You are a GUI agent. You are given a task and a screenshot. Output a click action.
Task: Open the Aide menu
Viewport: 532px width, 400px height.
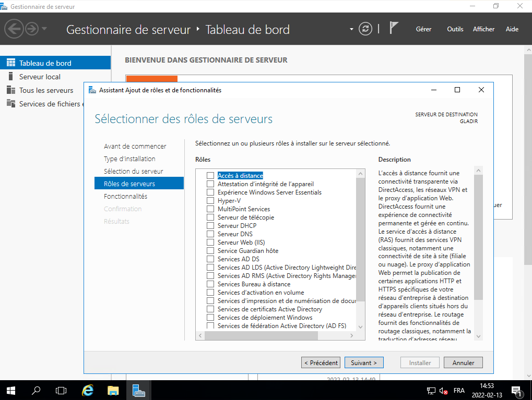tap(512, 29)
